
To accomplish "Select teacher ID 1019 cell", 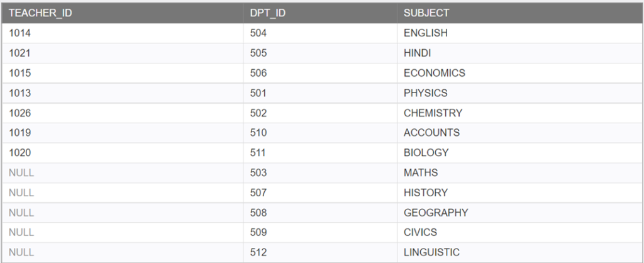I will 123,133.
